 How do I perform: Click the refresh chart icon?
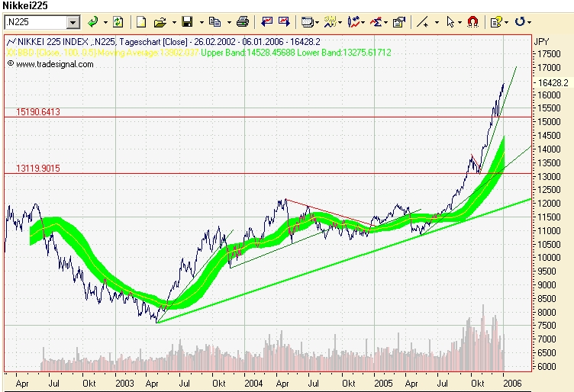point(118,22)
